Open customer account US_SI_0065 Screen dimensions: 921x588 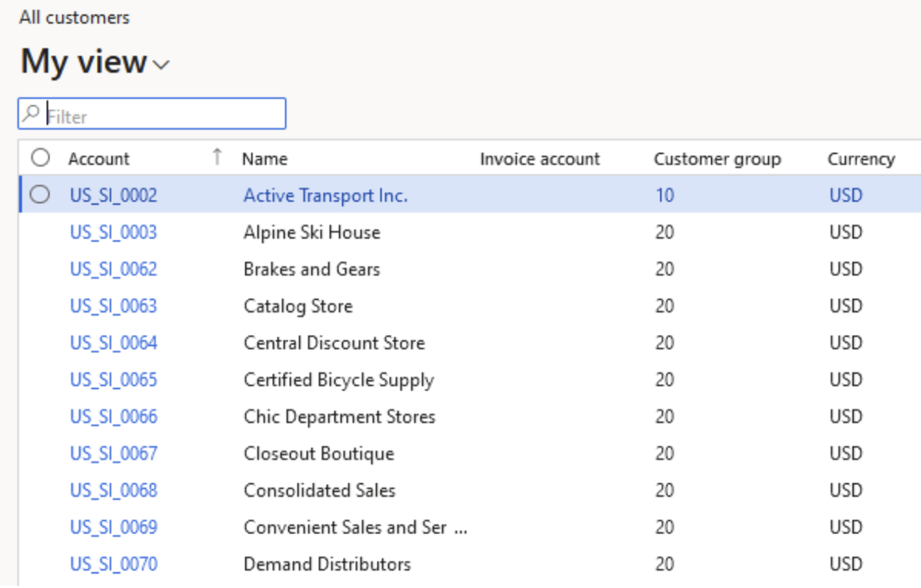point(114,380)
